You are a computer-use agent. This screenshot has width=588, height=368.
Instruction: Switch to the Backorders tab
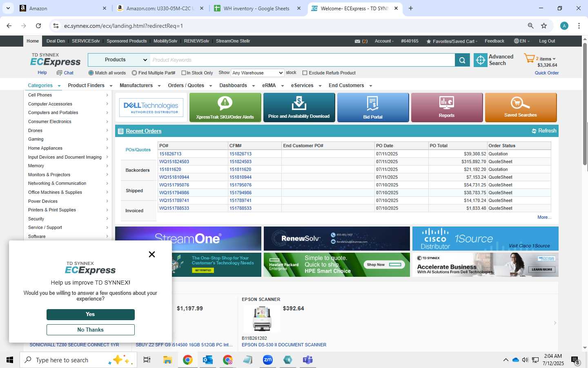coord(138,170)
